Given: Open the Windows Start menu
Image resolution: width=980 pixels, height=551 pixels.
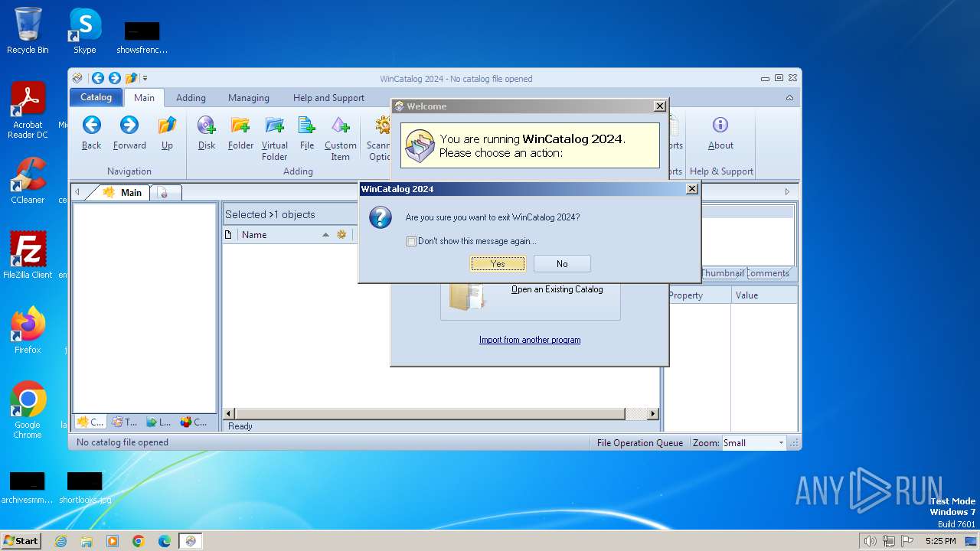Looking at the screenshot, I should pos(21,540).
